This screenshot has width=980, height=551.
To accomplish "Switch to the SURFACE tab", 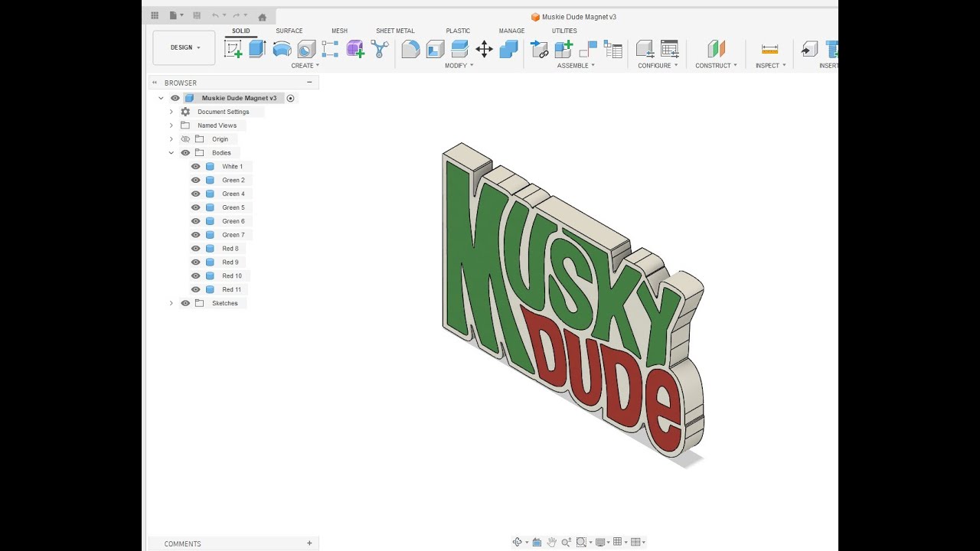I will click(289, 31).
